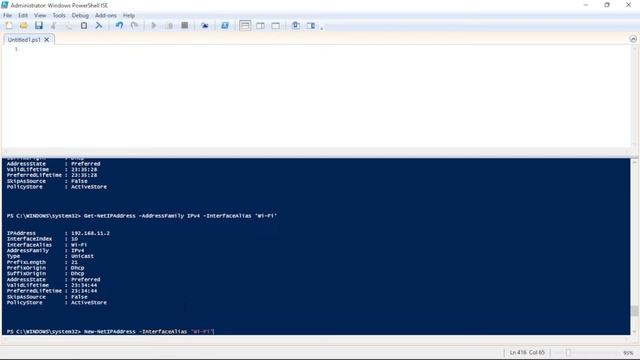Click the PowerShell ISE title bar app icon
The height and width of the screenshot is (360, 640).
pyautogui.click(x=4, y=5)
